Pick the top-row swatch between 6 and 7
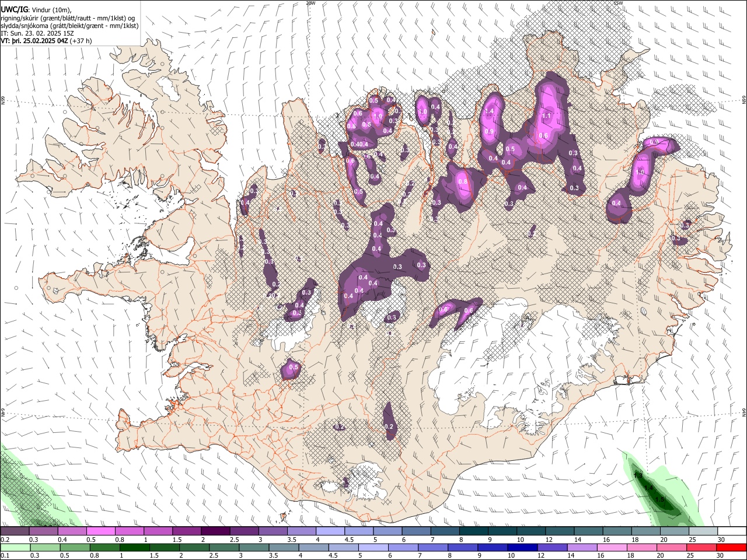Screen dimensions: 747x560 415,531
